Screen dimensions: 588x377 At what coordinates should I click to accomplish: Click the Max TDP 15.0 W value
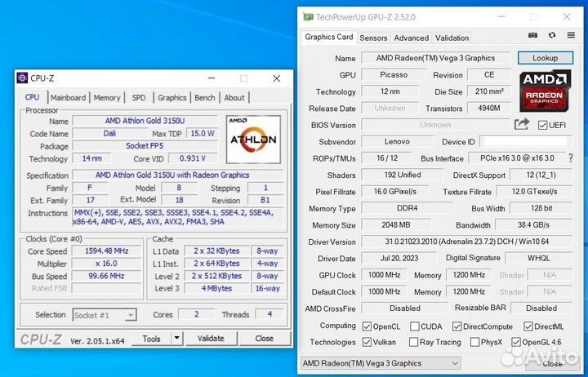(203, 133)
